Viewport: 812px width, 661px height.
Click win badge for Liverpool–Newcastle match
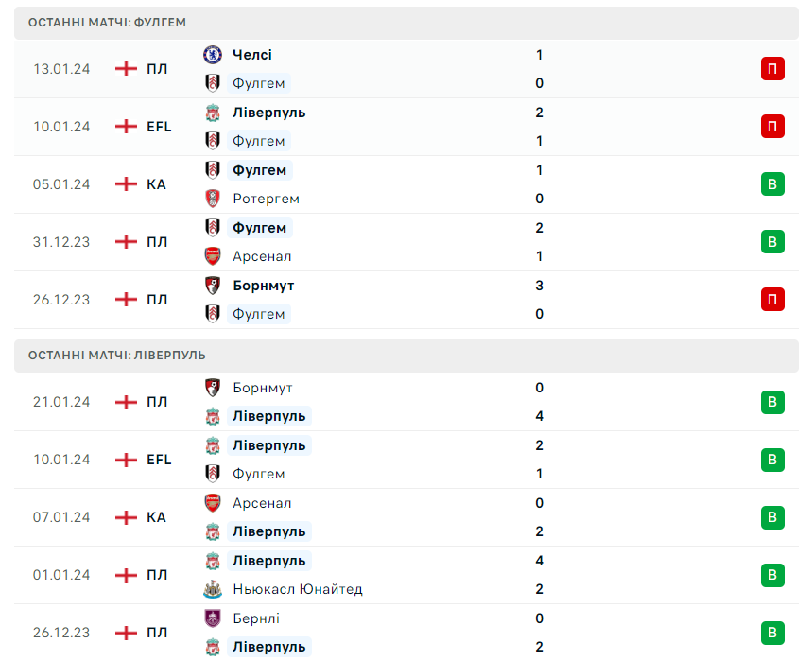[x=772, y=575]
